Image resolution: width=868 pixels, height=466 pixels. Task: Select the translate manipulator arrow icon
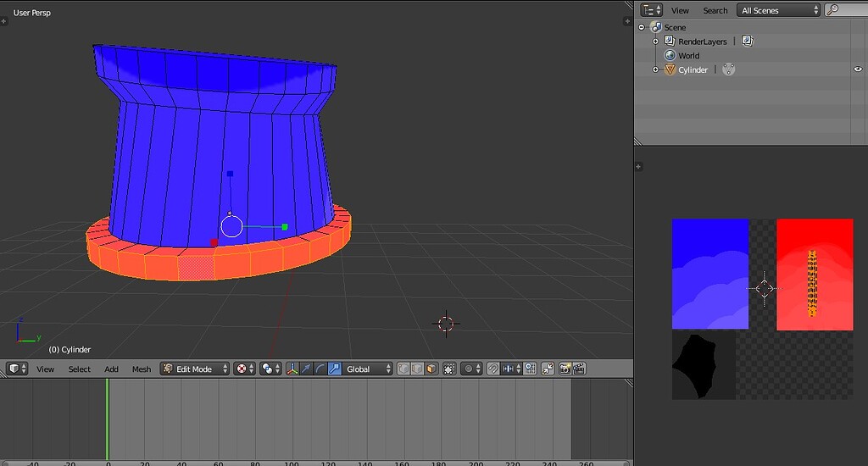tap(306, 369)
